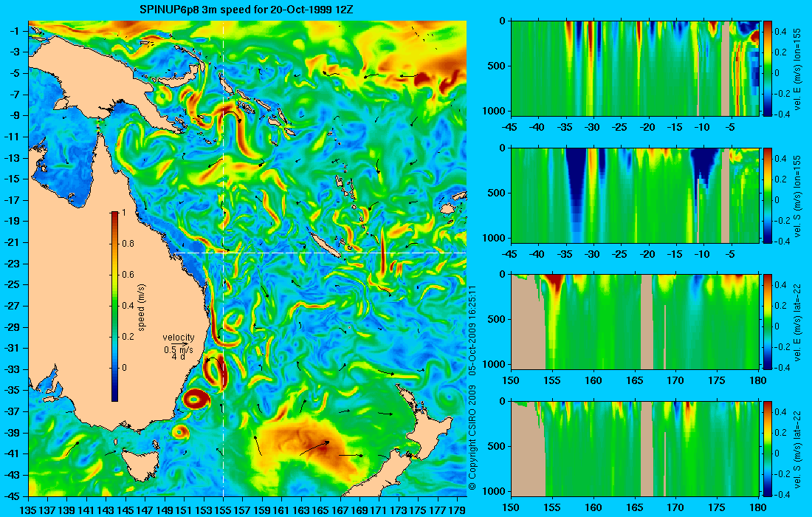Click the 'vel. E (m/s) lat=-22' axis label

(x=798, y=322)
